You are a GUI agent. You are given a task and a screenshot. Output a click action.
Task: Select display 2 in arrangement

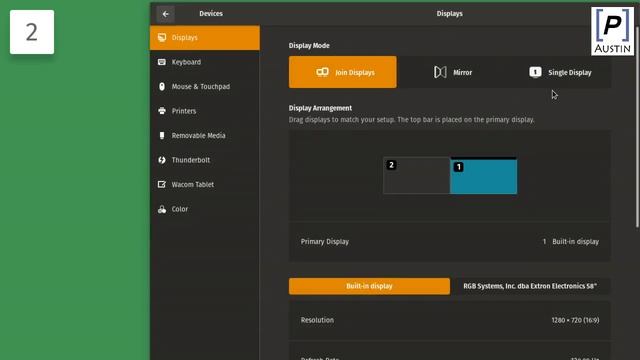click(x=416, y=176)
